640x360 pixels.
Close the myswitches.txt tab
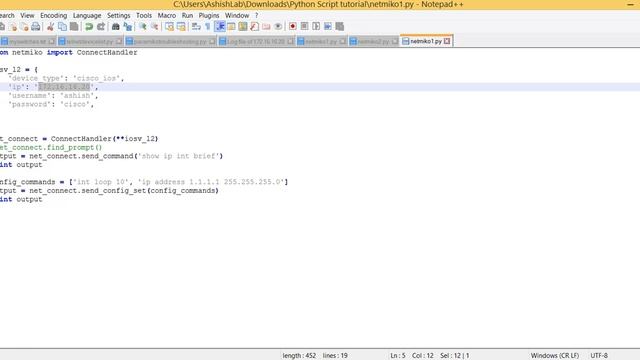tap(51, 42)
